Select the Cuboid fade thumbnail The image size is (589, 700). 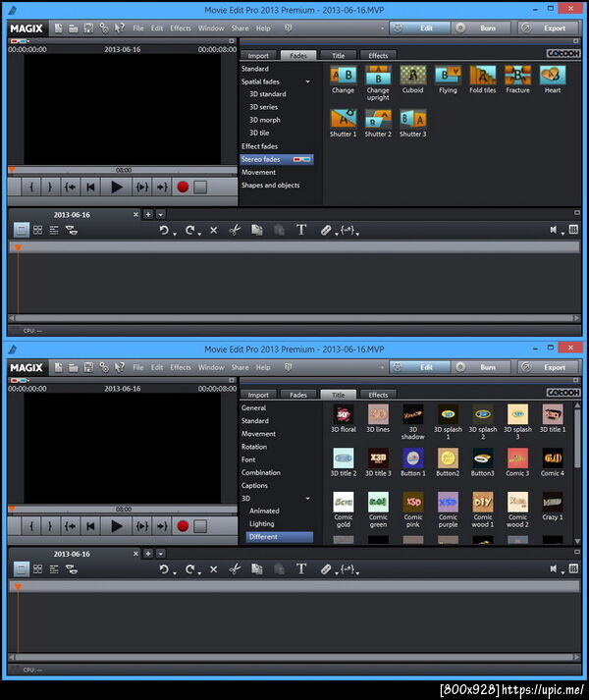coord(412,76)
